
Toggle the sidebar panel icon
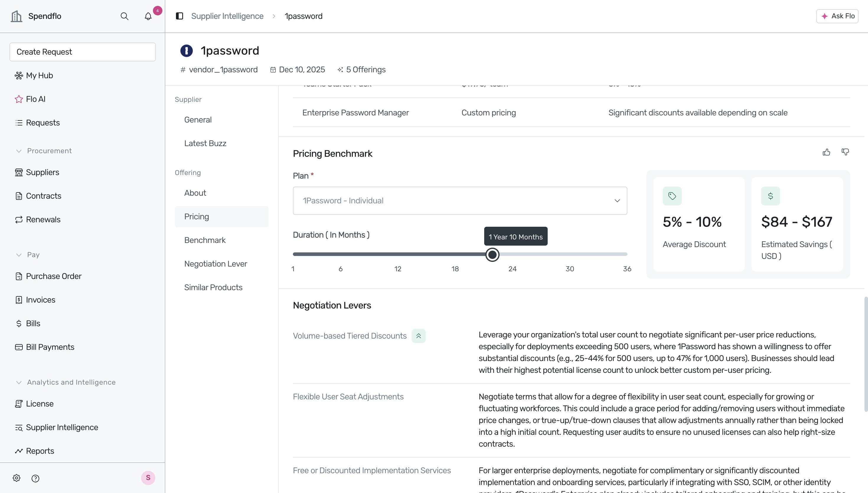tap(180, 16)
